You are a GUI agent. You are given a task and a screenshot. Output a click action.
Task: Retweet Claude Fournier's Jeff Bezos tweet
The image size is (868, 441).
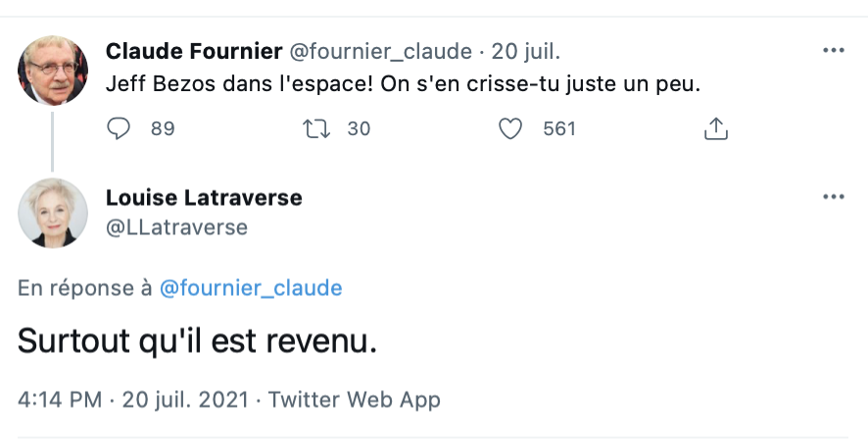click(x=316, y=128)
